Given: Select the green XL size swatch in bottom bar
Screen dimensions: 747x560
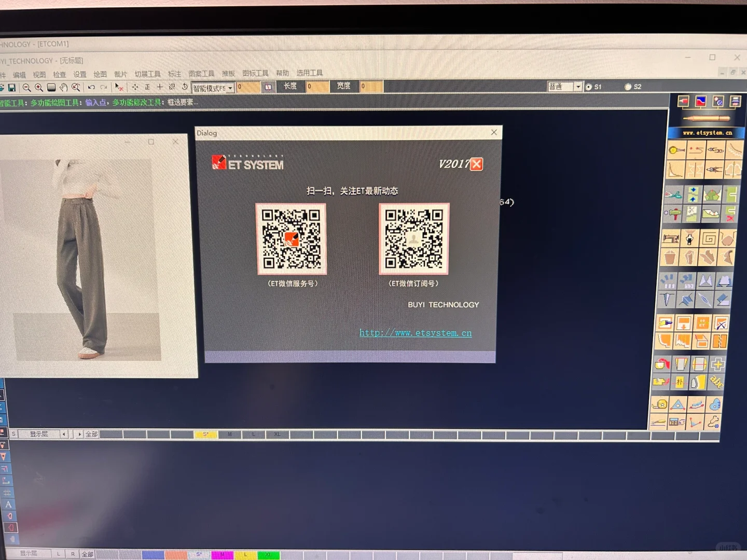Looking at the screenshot, I should tap(268, 555).
